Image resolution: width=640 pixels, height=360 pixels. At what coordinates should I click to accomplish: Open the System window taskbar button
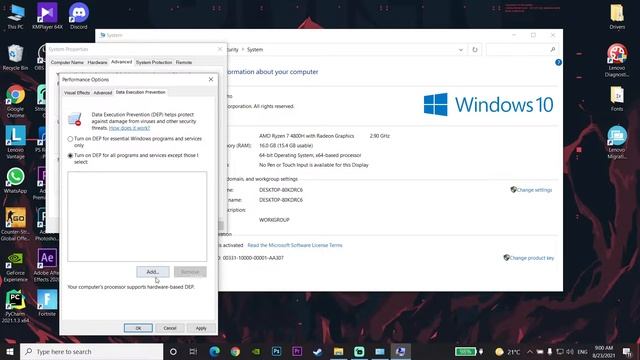400,351
